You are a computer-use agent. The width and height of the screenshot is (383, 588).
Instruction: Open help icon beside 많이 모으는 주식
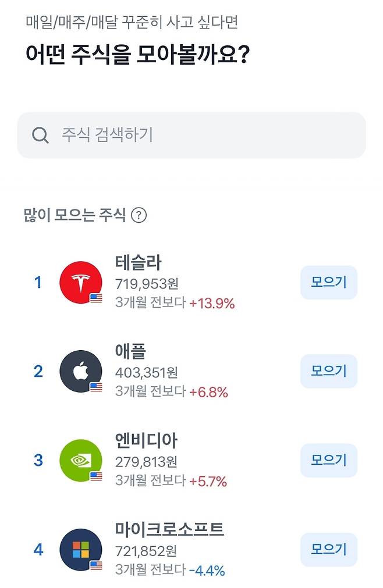point(139,216)
